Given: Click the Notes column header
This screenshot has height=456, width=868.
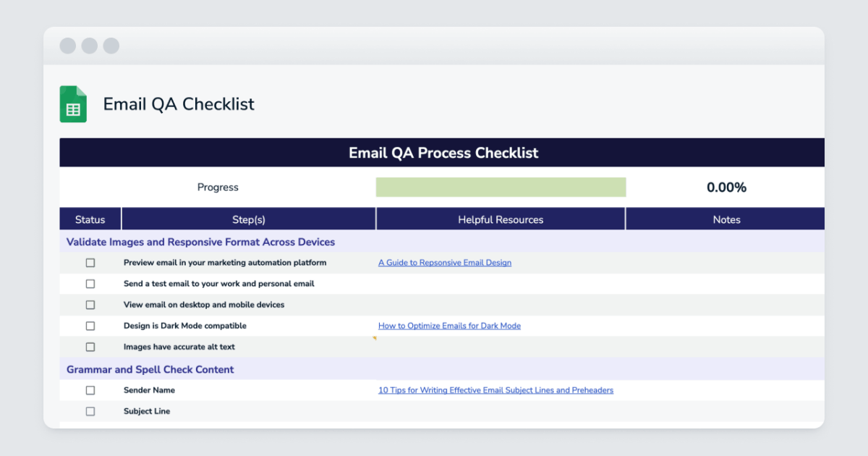Looking at the screenshot, I should point(726,219).
